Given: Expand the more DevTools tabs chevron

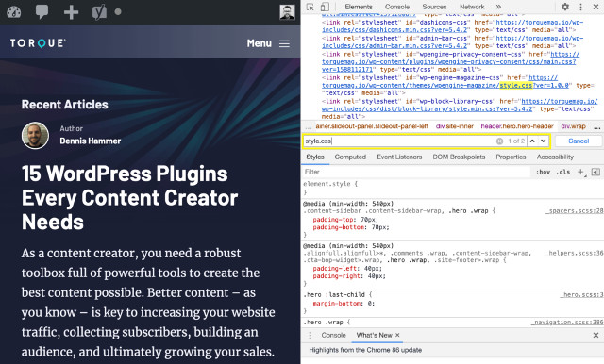Looking at the screenshot, I should coord(498,7).
